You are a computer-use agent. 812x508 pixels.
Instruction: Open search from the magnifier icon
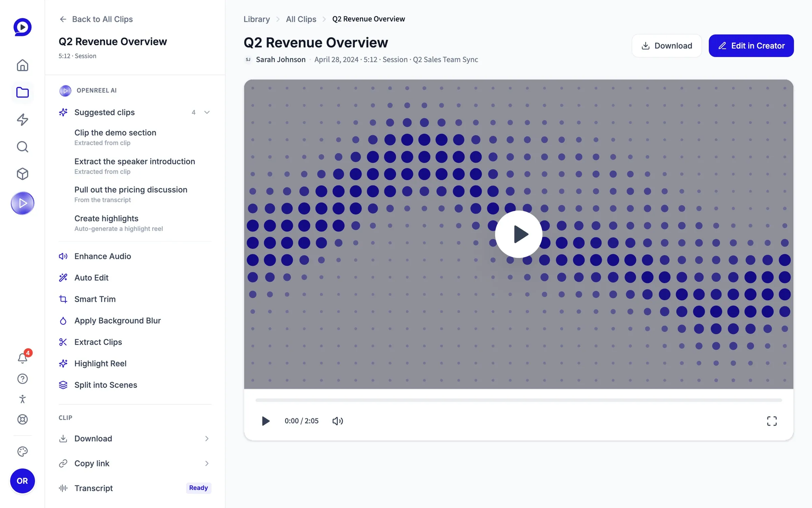coord(22,147)
